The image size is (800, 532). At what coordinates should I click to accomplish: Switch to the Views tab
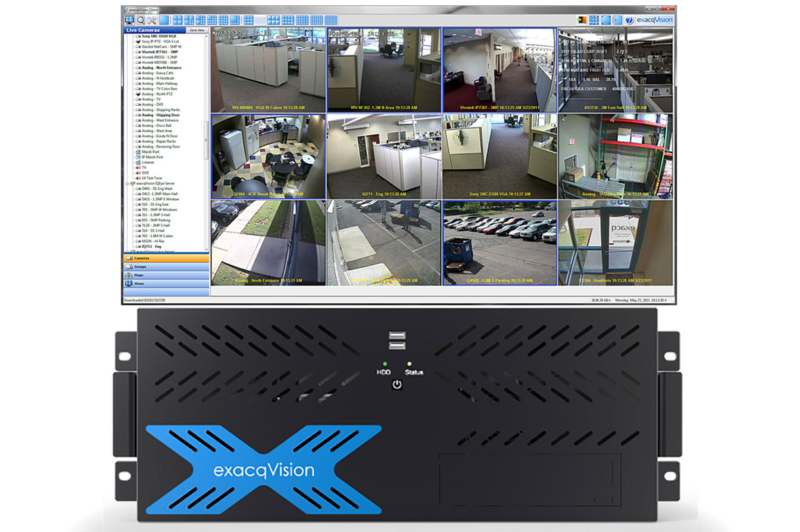166,284
